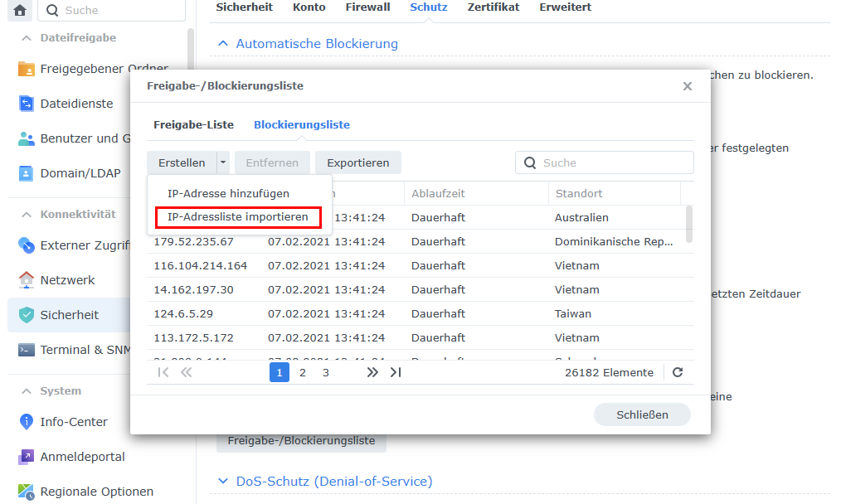This screenshot has height=504, width=841.
Task: Switch to the Freigabe-Liste tab
Action: click(193, 125)
